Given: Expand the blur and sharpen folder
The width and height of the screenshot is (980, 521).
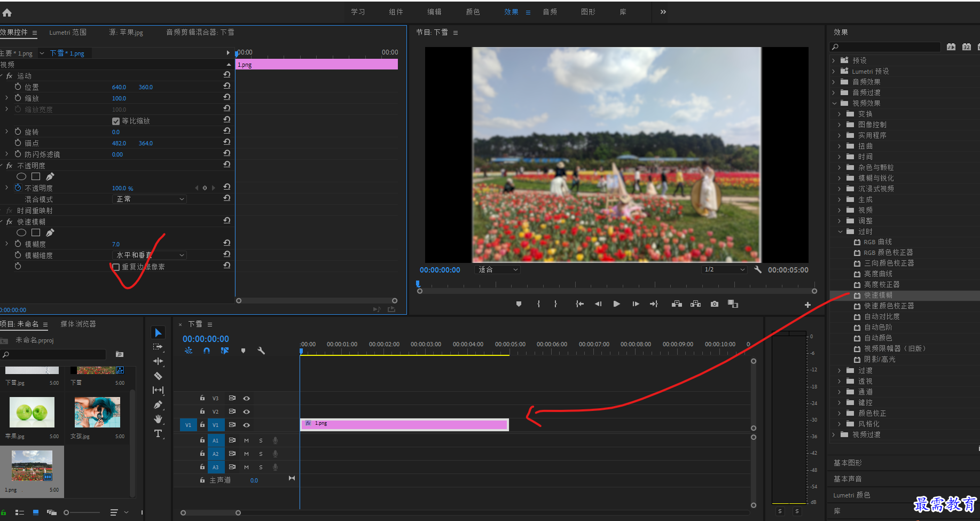Looking at the screenshot, I should click(840, 178).
